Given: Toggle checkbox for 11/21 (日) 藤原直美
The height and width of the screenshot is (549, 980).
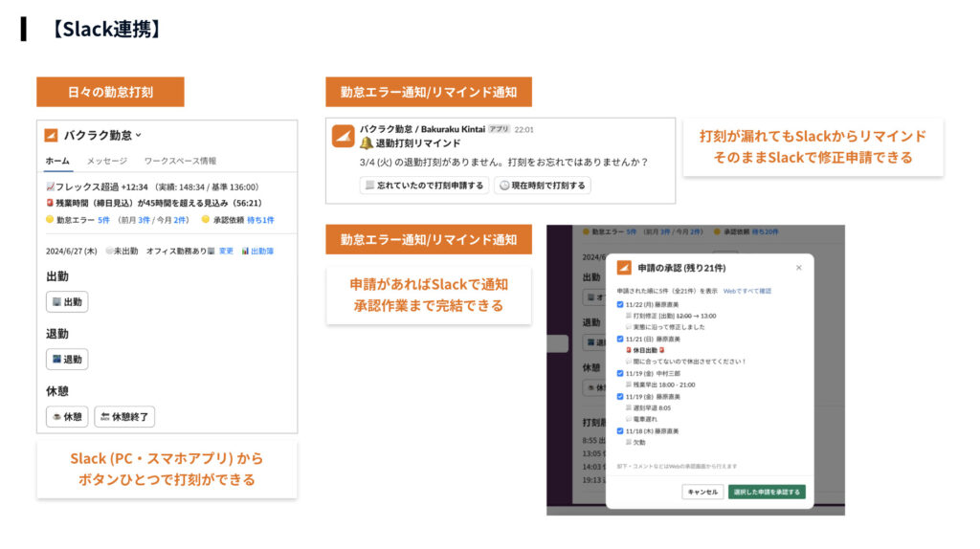Looking at the screenshot, I should [620, 339].
